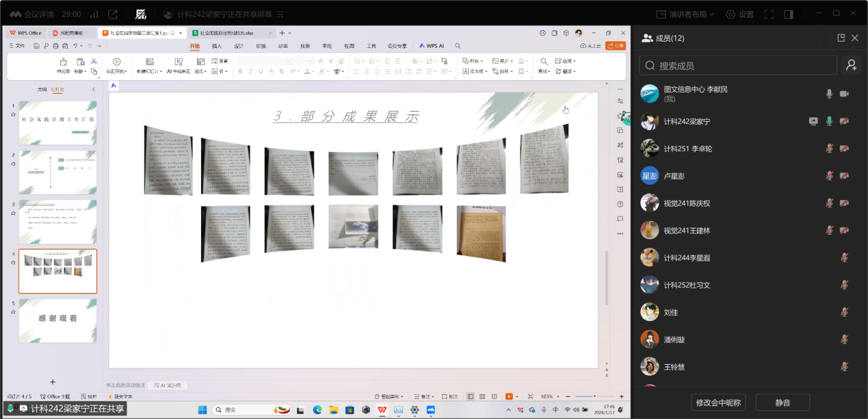Toggle camera for 图文信息中心 李献民
This screenshot has height=419, width=868.
click(x=845, y=94)
